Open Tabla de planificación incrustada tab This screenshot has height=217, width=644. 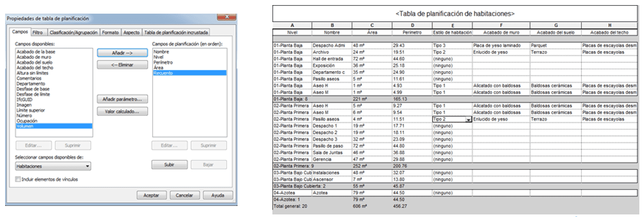click(x=175, y=32)
